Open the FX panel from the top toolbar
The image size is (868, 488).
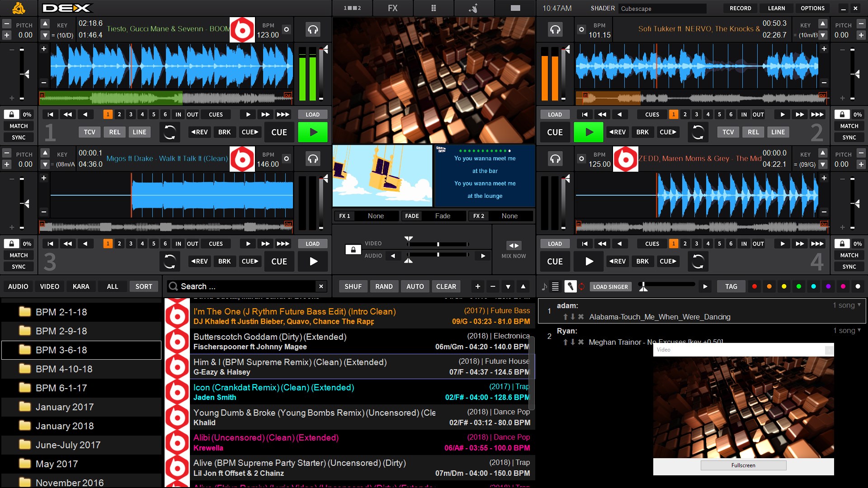(x=392, y=8)
